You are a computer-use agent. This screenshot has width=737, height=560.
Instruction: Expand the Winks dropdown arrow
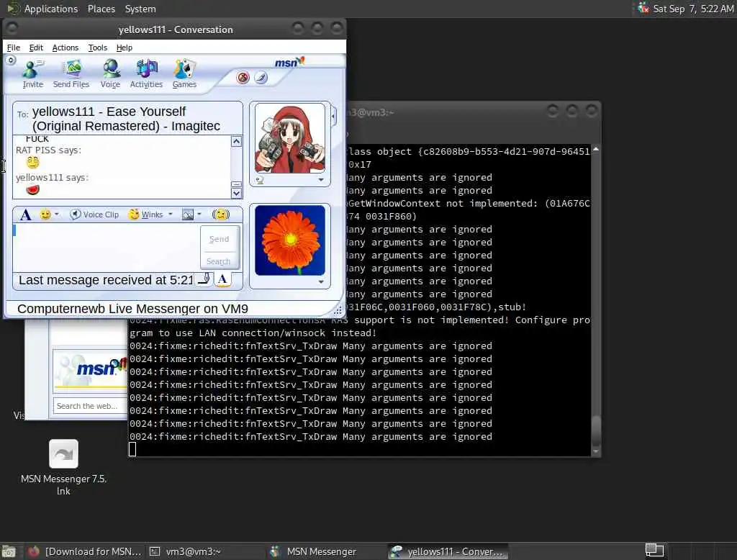171,214
